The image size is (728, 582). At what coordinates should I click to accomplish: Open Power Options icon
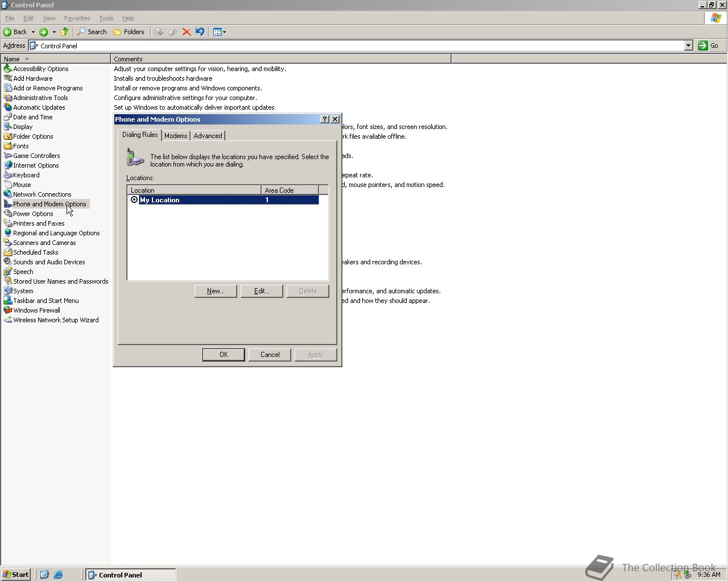(7, 214)
